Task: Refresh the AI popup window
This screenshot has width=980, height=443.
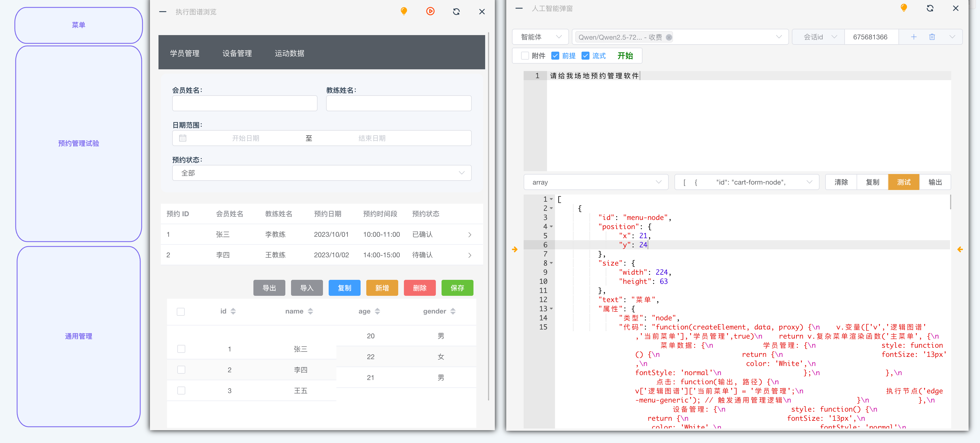Action: tap(930, 8)
